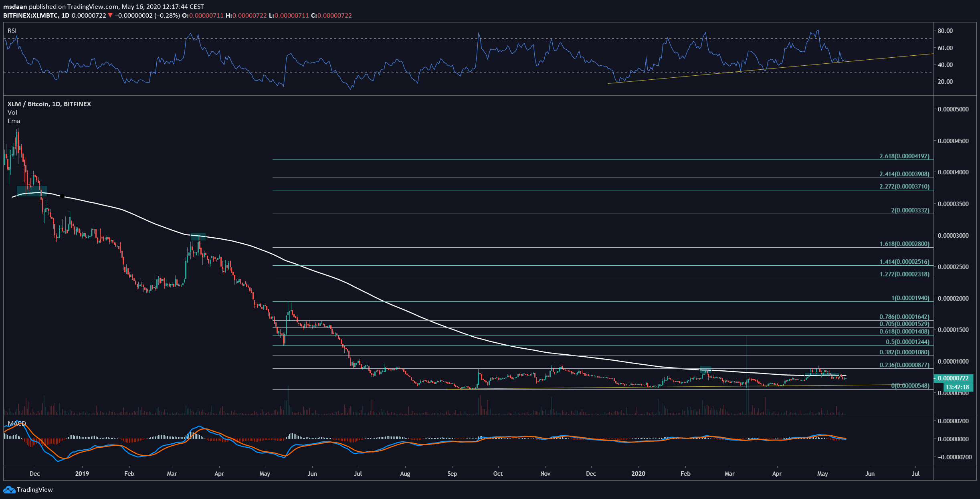
Task: Click the Jul label at far right of time axis
Action: (x=915, y=474)
